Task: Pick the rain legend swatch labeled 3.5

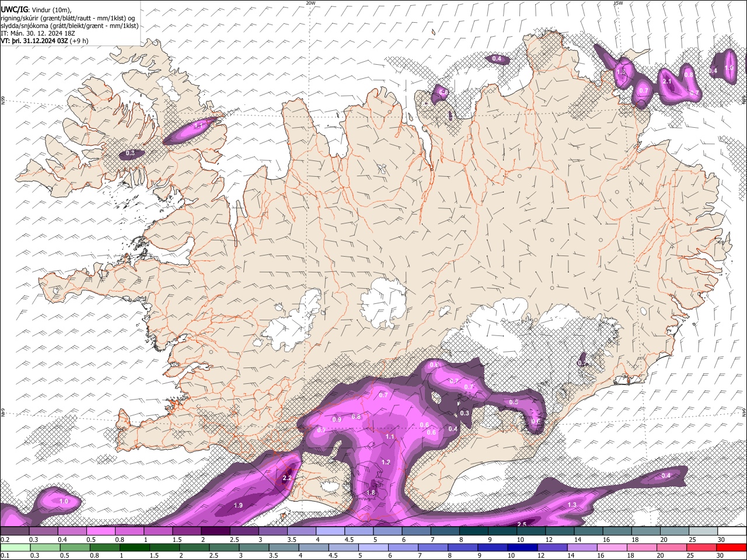Action: pos(284,547)
